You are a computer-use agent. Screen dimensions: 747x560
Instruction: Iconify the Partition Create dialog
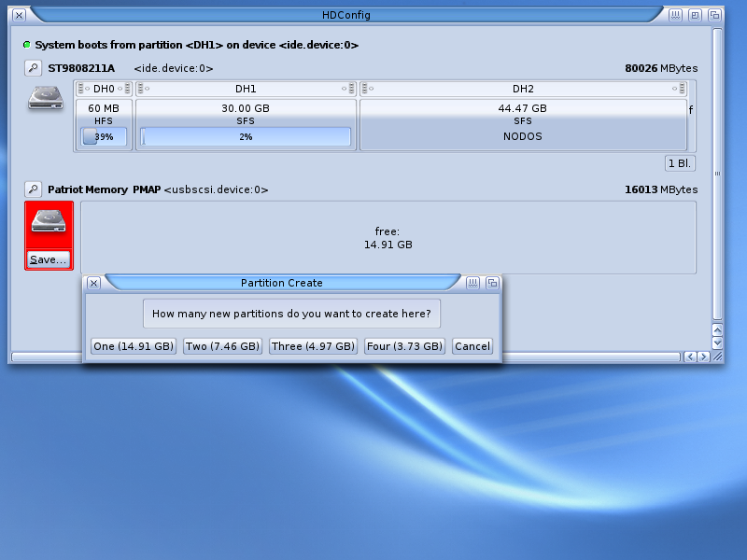coord(472,283)
